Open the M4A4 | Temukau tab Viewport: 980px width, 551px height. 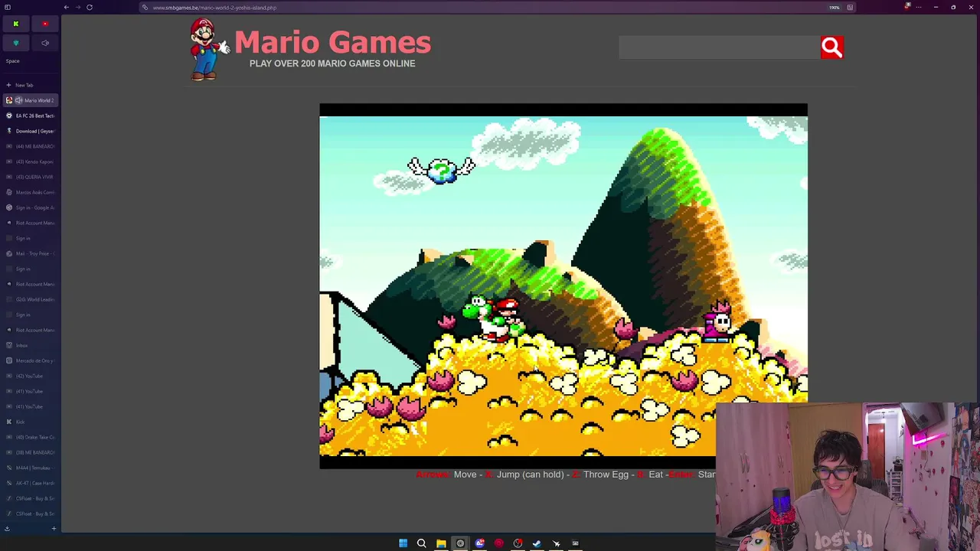(x=31, y=468)
